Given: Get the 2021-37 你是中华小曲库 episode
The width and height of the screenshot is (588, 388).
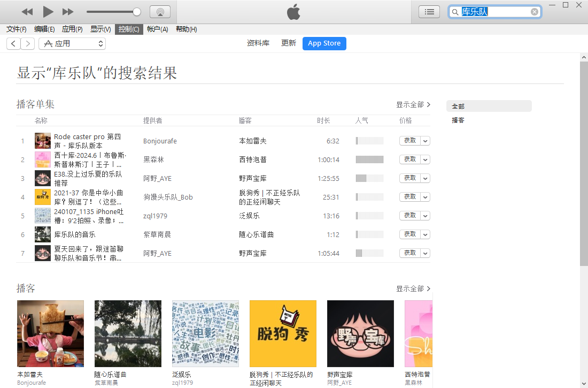Looking at the screenshot, I should point(410,197).
